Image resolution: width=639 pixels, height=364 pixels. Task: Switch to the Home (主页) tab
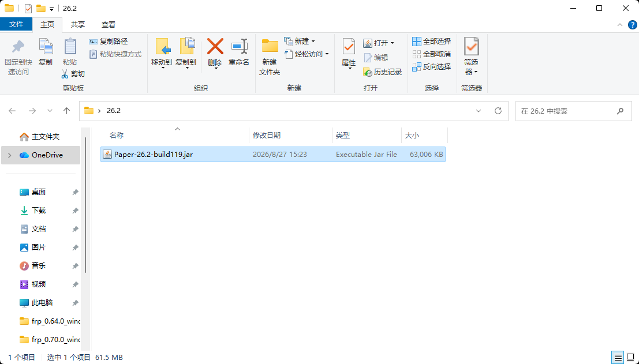point(47,24)
